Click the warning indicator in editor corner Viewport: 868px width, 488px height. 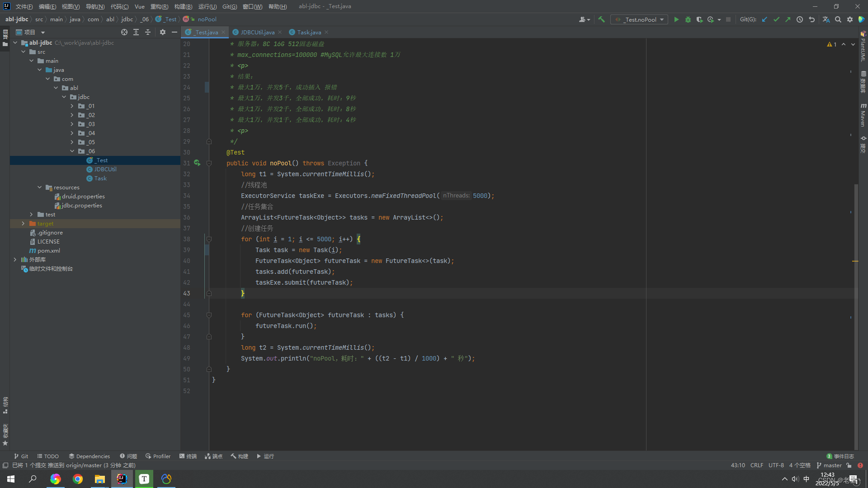click(x=832, y=44)
